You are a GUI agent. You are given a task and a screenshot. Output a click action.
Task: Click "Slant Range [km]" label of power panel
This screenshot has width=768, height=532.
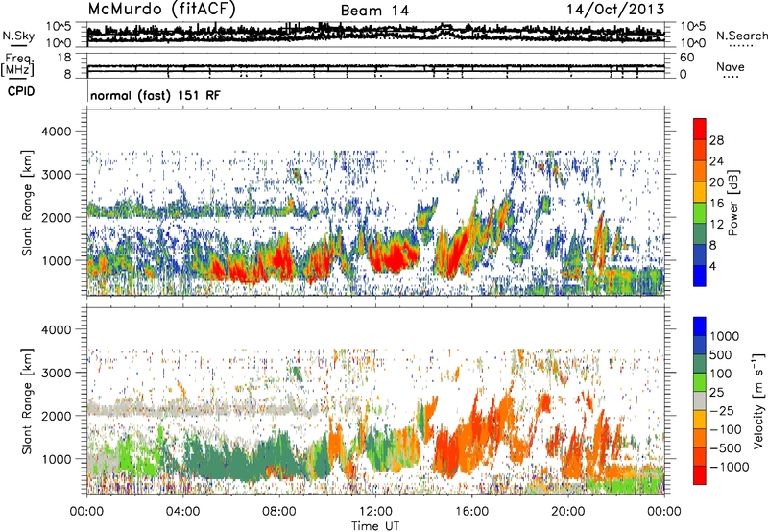[27, 203]
